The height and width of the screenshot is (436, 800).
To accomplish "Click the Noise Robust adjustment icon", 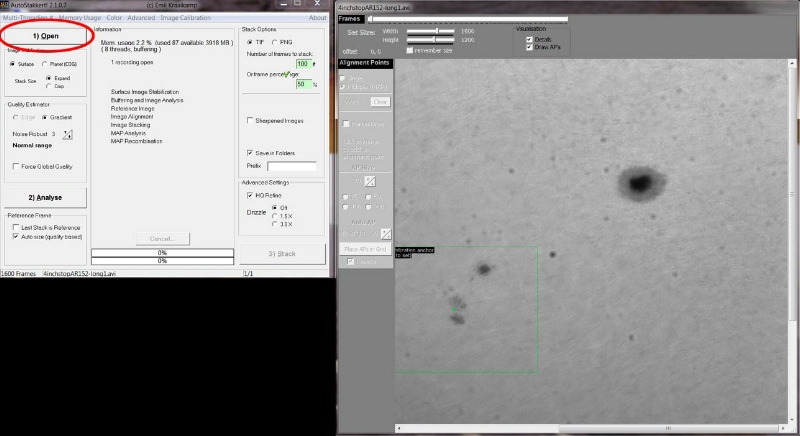I will click(x=67, y=132).
